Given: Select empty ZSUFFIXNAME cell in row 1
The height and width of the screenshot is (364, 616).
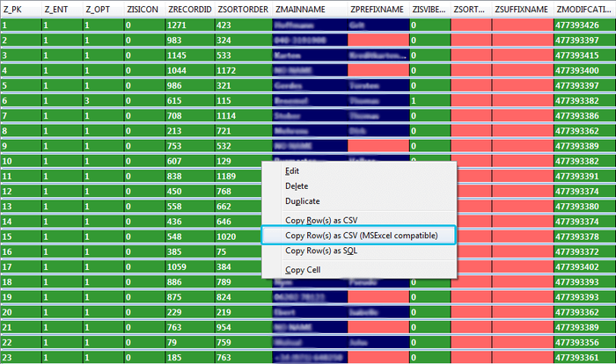Looking at the screenshot, I should 523,25.
